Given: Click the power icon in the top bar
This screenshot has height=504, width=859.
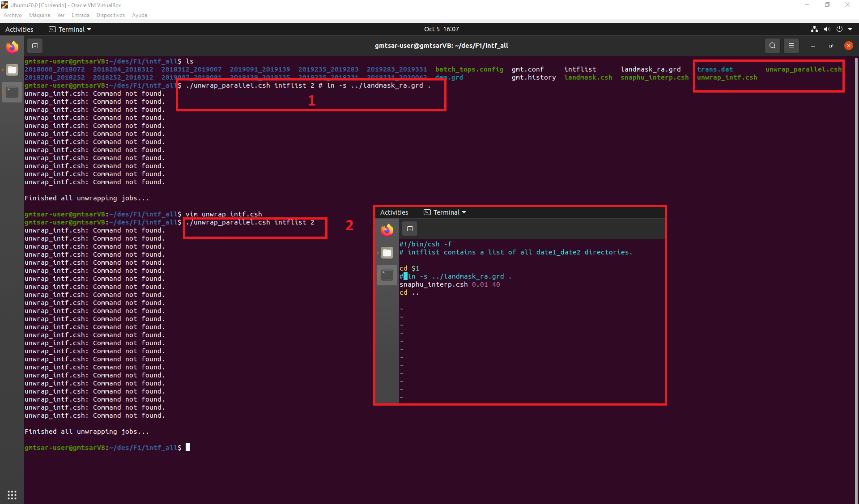Looking at the screenshot, I should (x=839, y=29).
